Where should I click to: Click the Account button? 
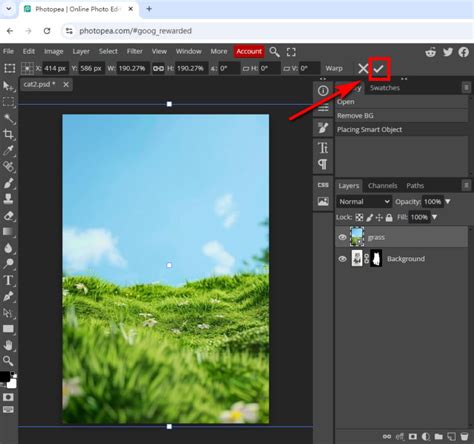[x=249, y=51]
